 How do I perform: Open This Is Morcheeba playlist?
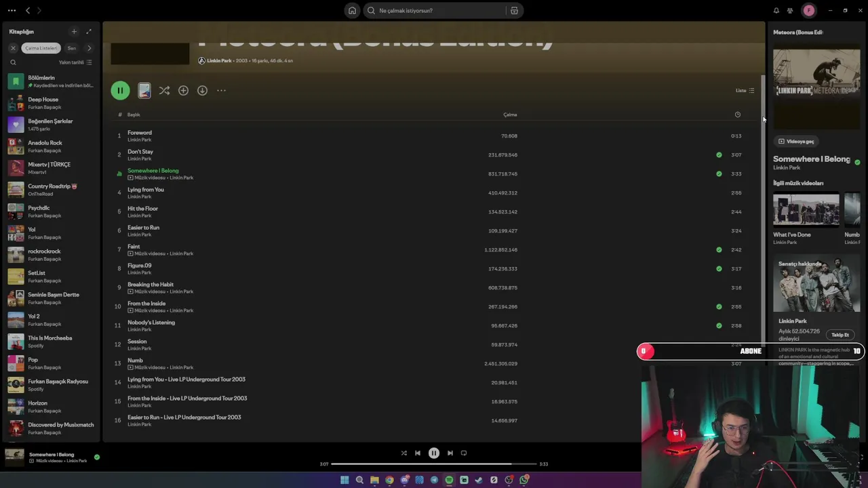[51, 342]
